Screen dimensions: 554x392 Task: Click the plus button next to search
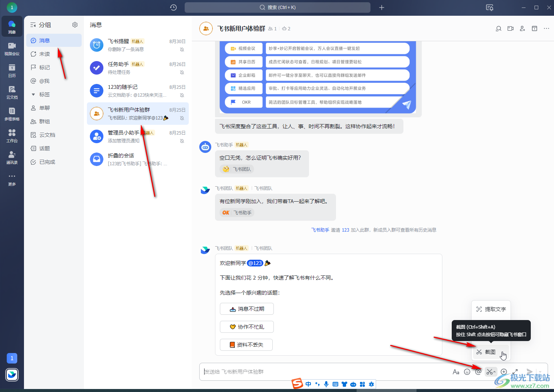point(382,7)
